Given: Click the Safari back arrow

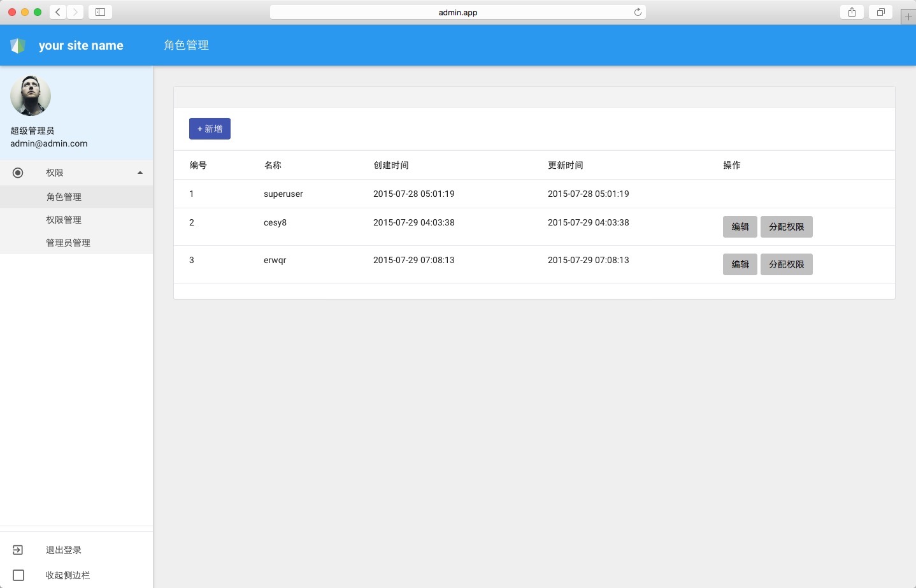Looking at the screenshot, I should (x=58, y=12).
